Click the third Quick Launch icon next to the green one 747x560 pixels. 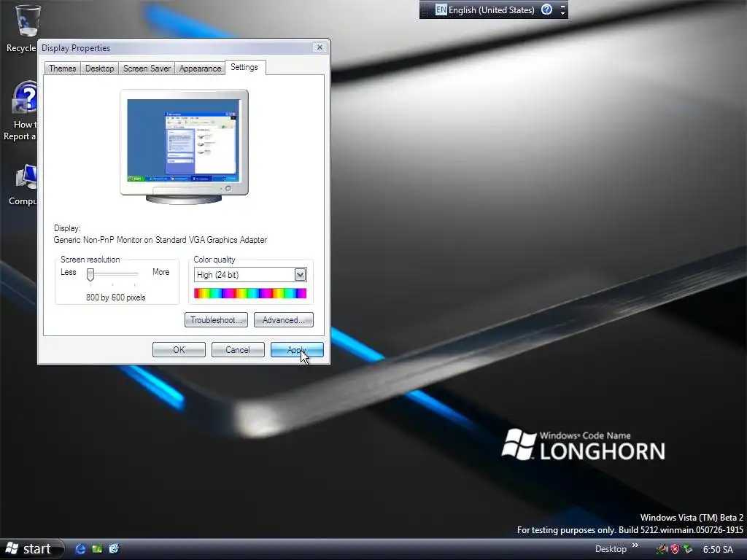[113, 548]
